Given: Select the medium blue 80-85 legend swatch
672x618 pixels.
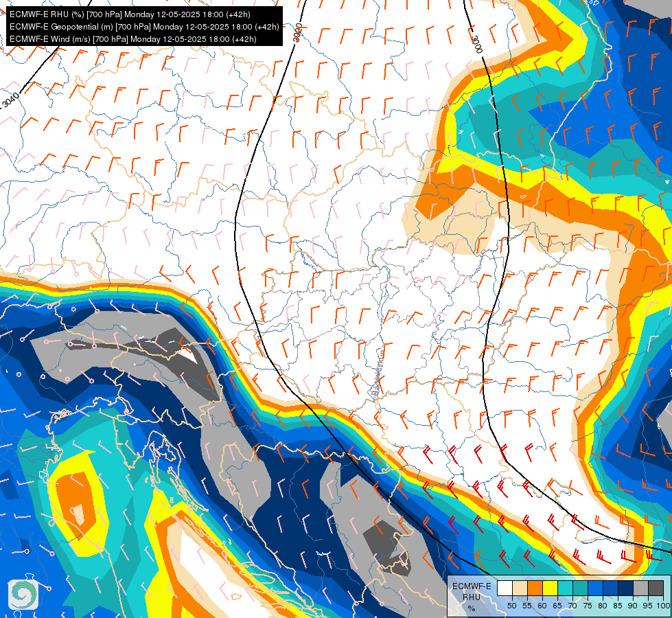Looking at the screenshot, I should pyautogui.click(x=610, y=588).
